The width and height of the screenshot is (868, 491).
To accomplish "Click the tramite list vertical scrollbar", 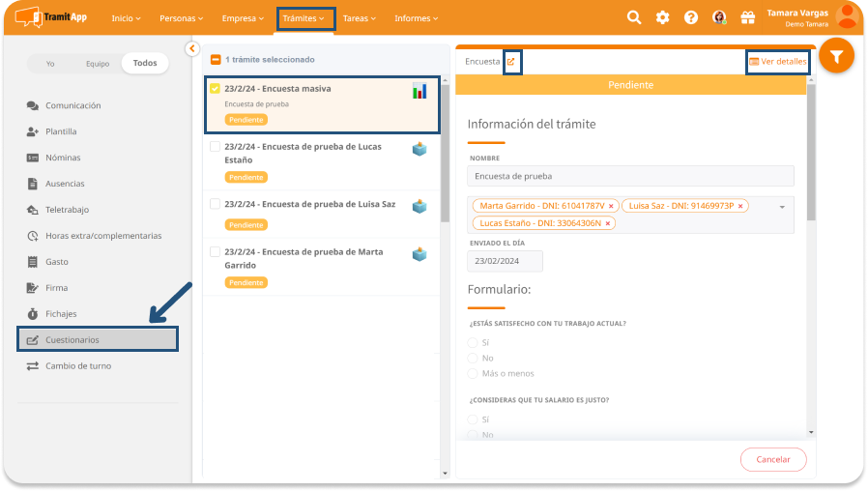I will pyautogui.click(x=445, y=155).
